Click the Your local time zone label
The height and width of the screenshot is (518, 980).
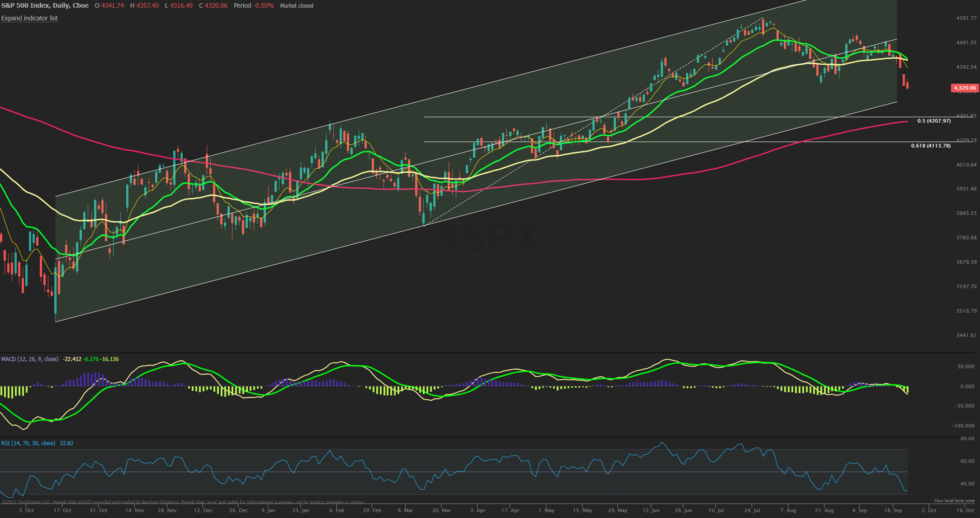[x=954, y=501]
